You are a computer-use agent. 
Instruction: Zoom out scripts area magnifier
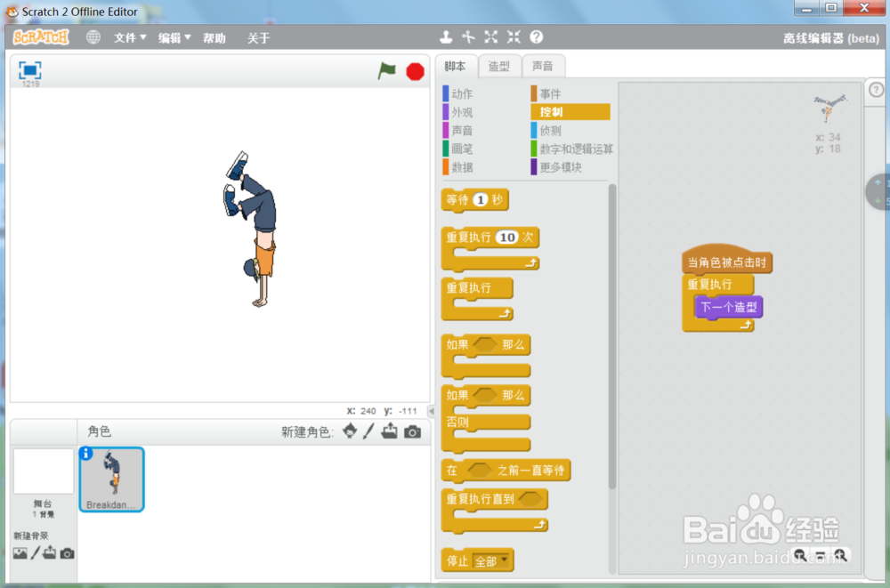point(800,555)
